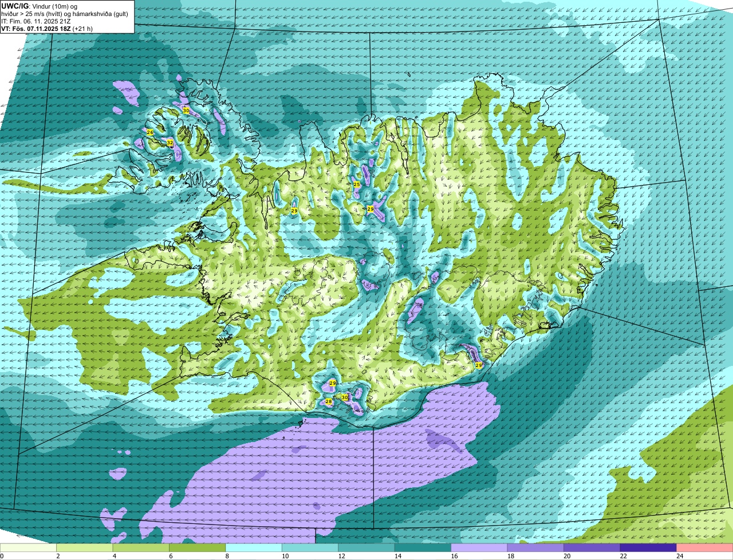
Task: Select the 'IT: Fim. 06. 11. 2025 21Z' line
Action: 36,21
